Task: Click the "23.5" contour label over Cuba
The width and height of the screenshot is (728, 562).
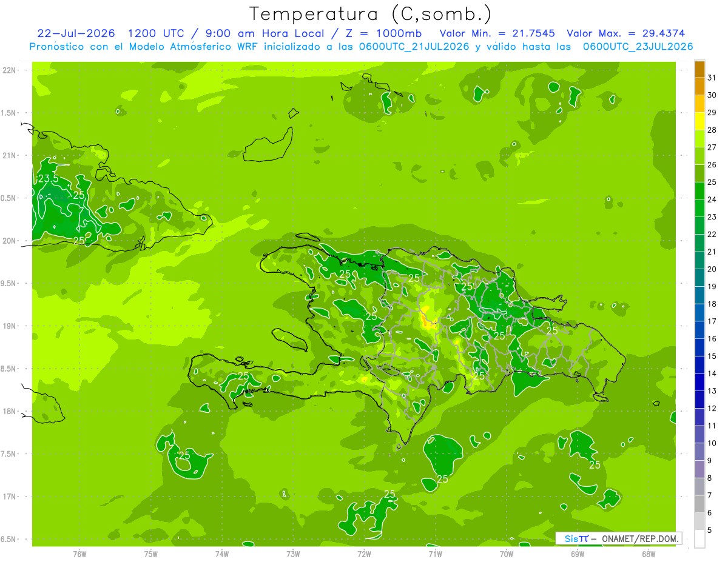Action: pyautogui.click(x=49, y=179)
